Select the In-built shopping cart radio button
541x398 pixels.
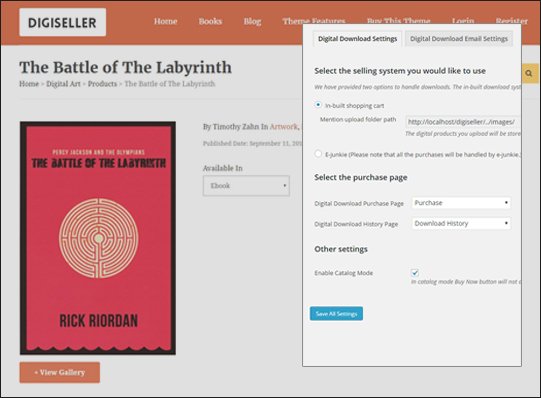click(x=318, y=105)
